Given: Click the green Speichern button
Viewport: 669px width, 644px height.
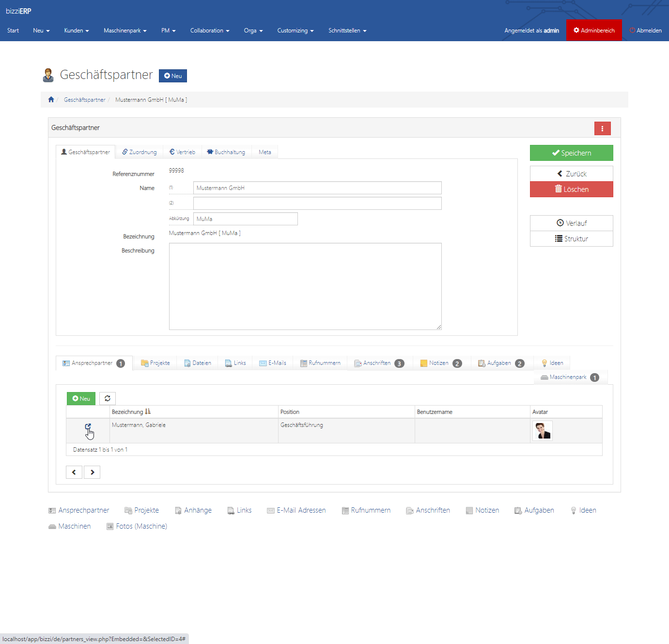Looking at the screenshot, I should 572,153.
